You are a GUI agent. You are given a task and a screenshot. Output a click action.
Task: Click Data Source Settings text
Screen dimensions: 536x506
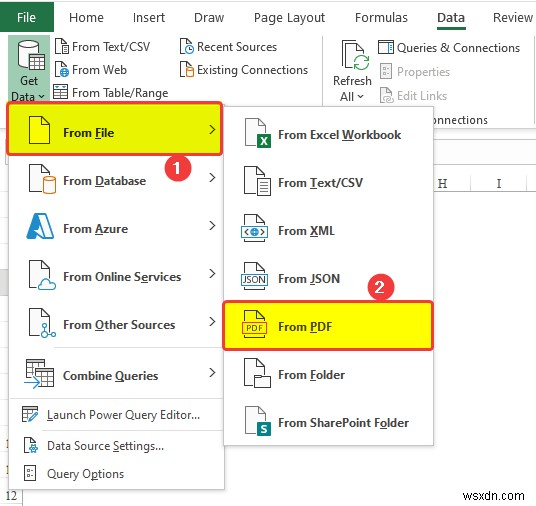point(106,445)
